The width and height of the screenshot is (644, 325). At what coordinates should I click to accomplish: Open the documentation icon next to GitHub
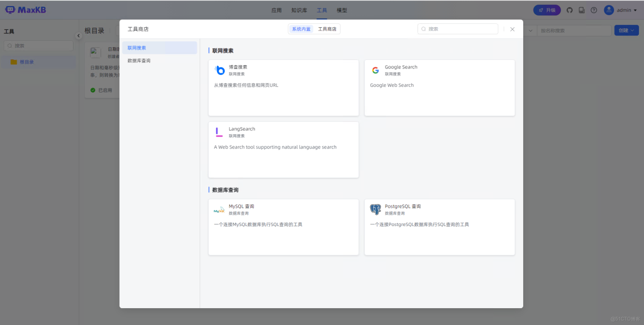581,9
